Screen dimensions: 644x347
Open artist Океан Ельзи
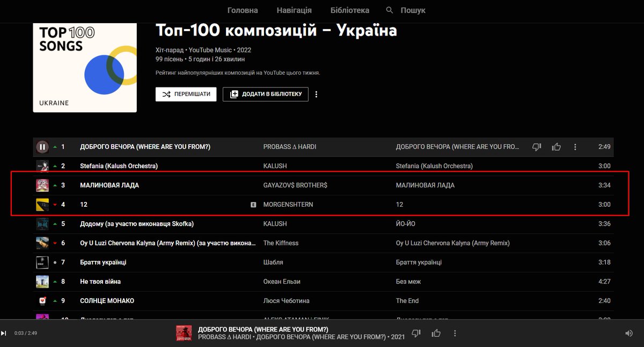click(282, 281)
